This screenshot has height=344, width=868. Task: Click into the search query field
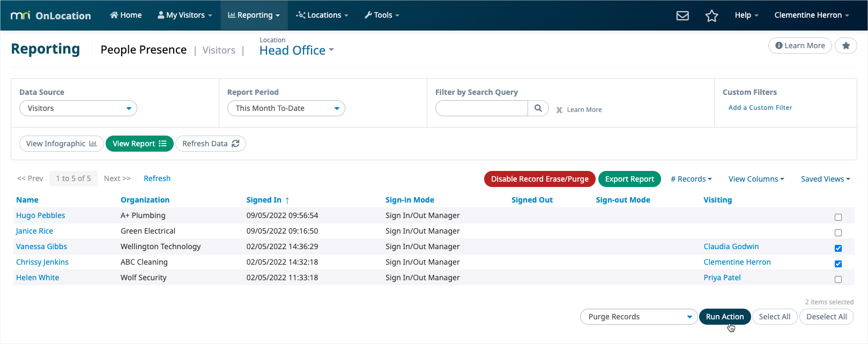click(481, 108)
